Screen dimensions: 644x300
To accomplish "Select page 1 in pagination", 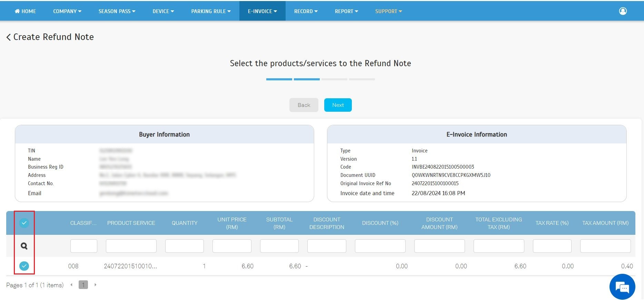I will tap(83, 285).
